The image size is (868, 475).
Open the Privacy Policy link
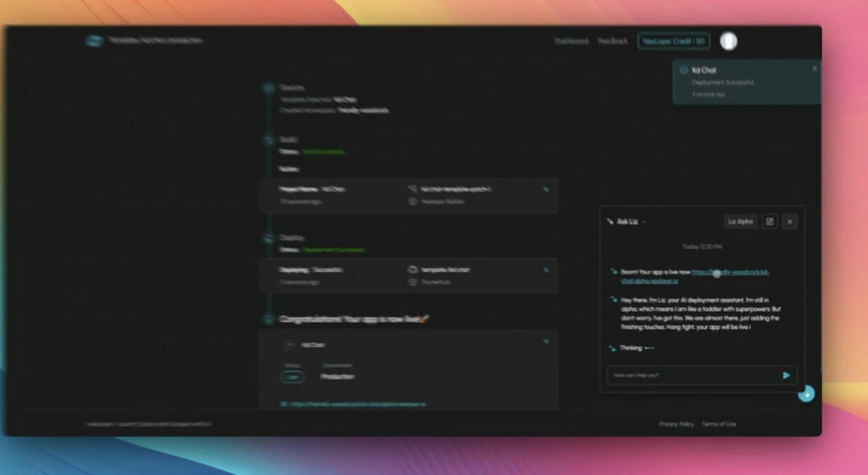(676, 424)
